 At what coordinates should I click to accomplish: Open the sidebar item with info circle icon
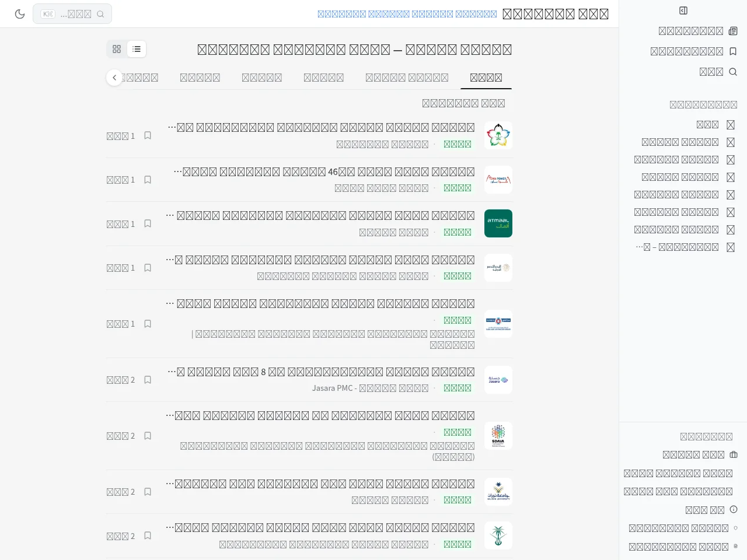click(711, 510)
